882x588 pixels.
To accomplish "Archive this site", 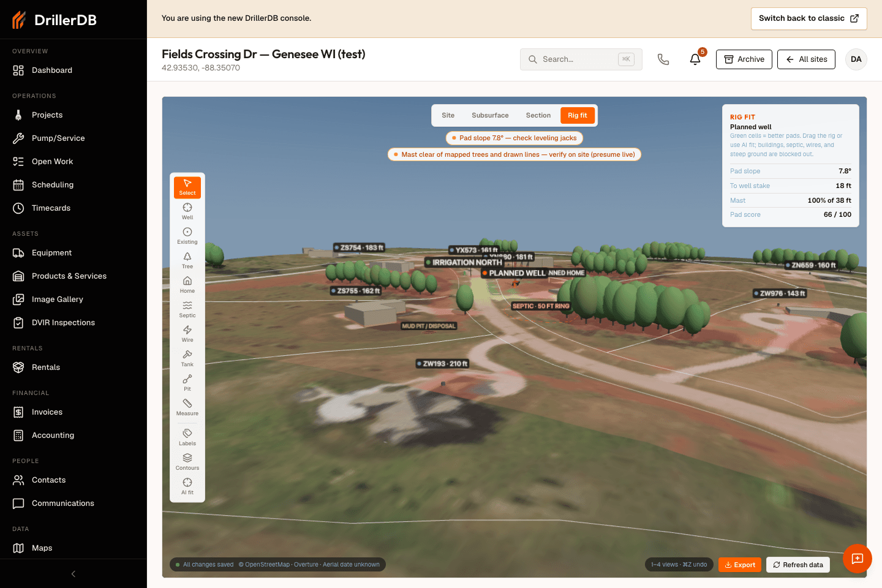I will pyautogui.click(x=744, y=59).
